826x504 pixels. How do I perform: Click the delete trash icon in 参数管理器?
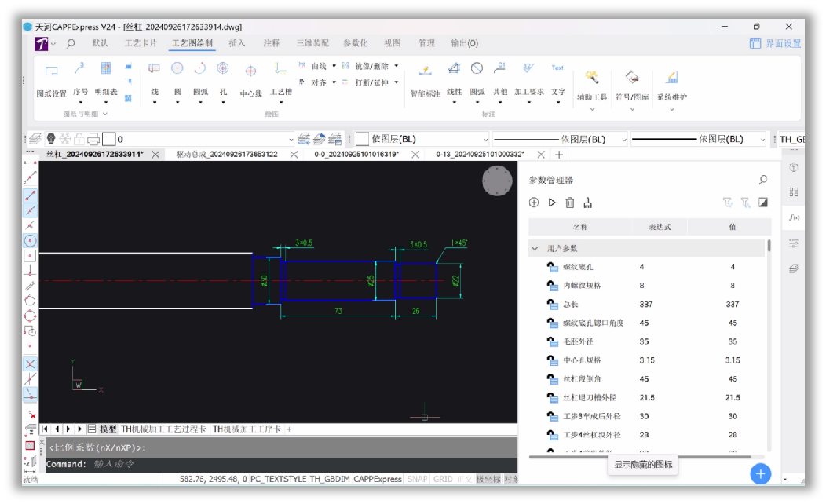tap(570, 203)
